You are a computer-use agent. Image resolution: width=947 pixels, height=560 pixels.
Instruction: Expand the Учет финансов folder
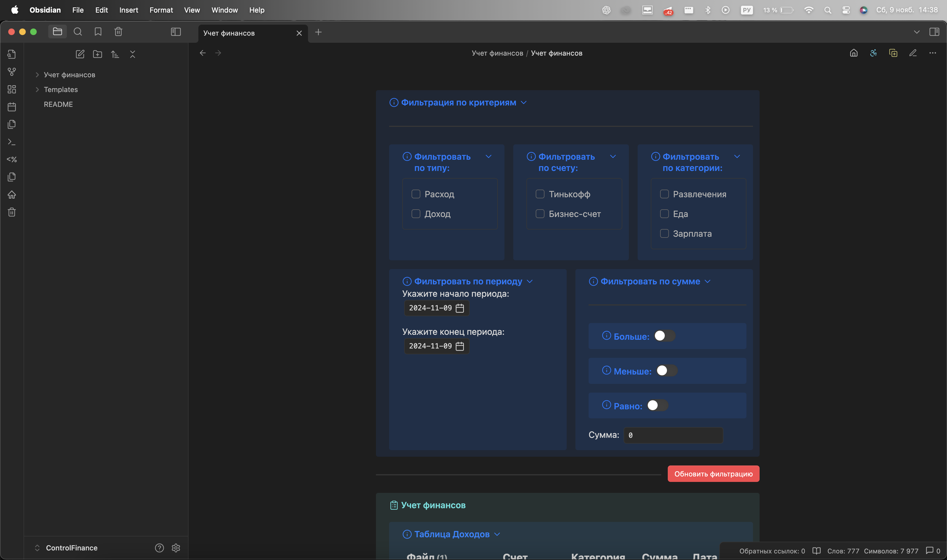click(37, 75)
